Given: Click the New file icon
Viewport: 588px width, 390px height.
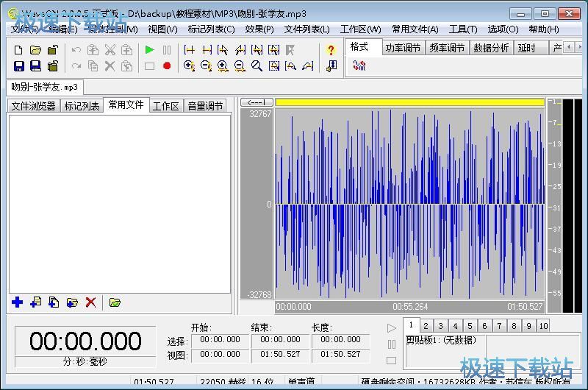Looking at the screenshot, I should click(x=19, y=50).
